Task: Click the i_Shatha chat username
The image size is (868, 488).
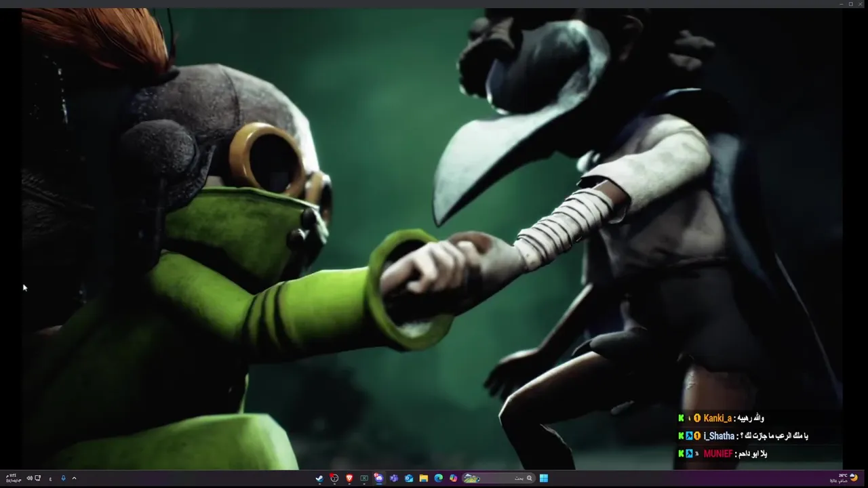Action: coord(719,436)
